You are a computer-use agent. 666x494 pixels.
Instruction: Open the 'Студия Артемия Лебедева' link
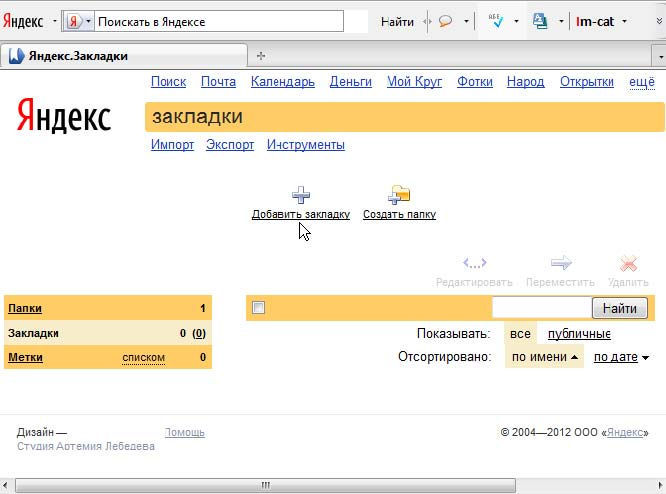[86, 446]
